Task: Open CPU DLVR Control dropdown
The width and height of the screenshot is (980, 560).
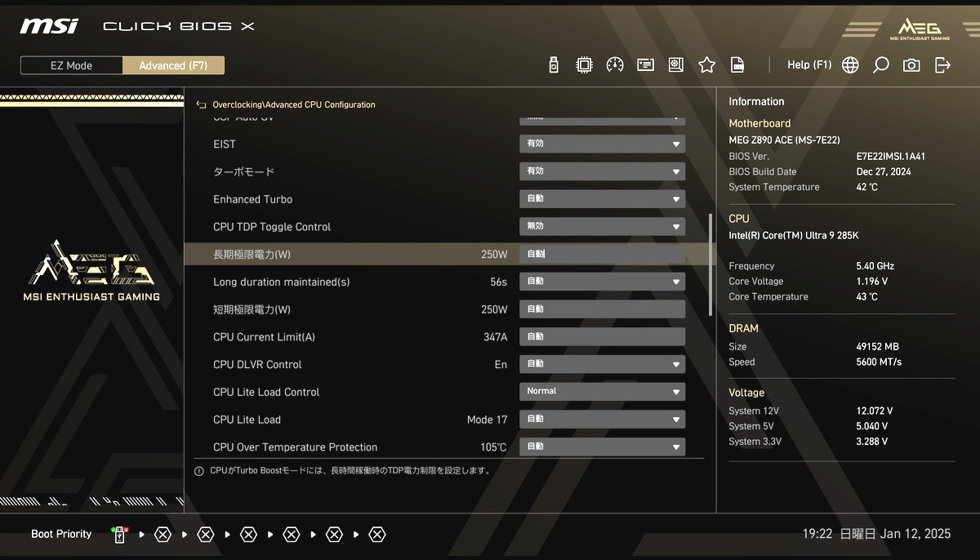Action: 602,364
